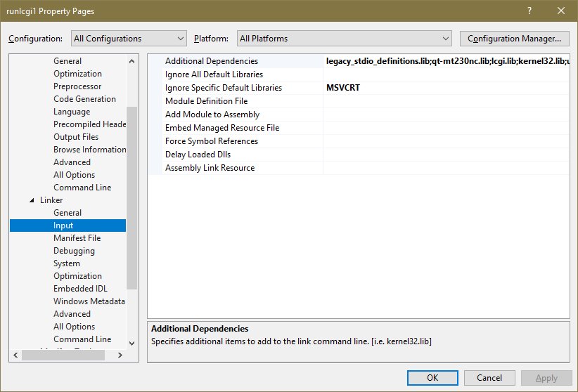Click the help question mark in title bar
Screen dimensions: 578x392
pyautogui.click(x=529, y=11)
